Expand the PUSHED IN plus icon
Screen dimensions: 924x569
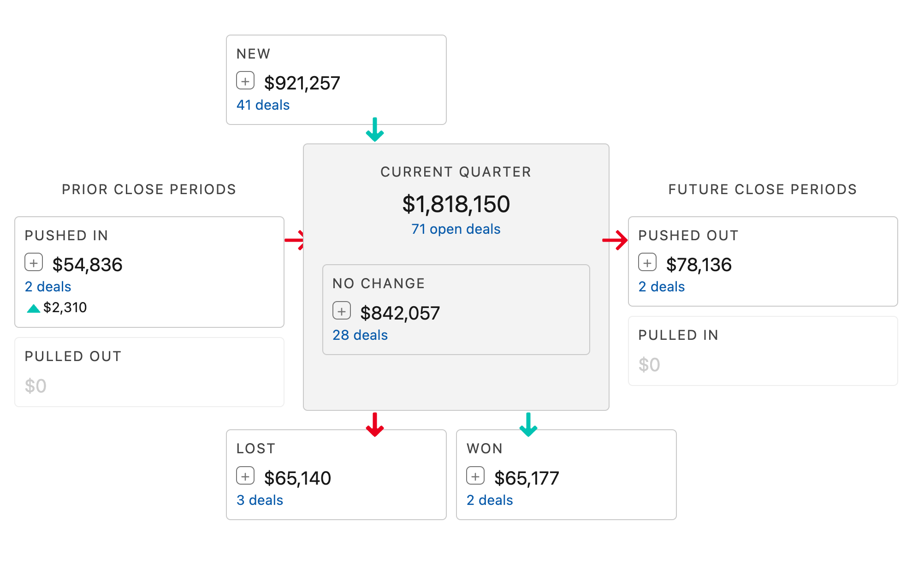point(34,262)
